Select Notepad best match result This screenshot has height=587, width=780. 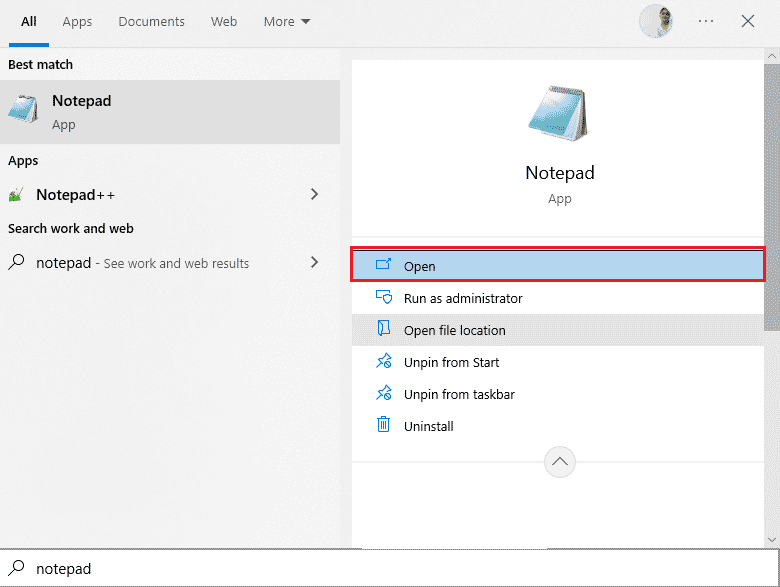coord(170,112)
